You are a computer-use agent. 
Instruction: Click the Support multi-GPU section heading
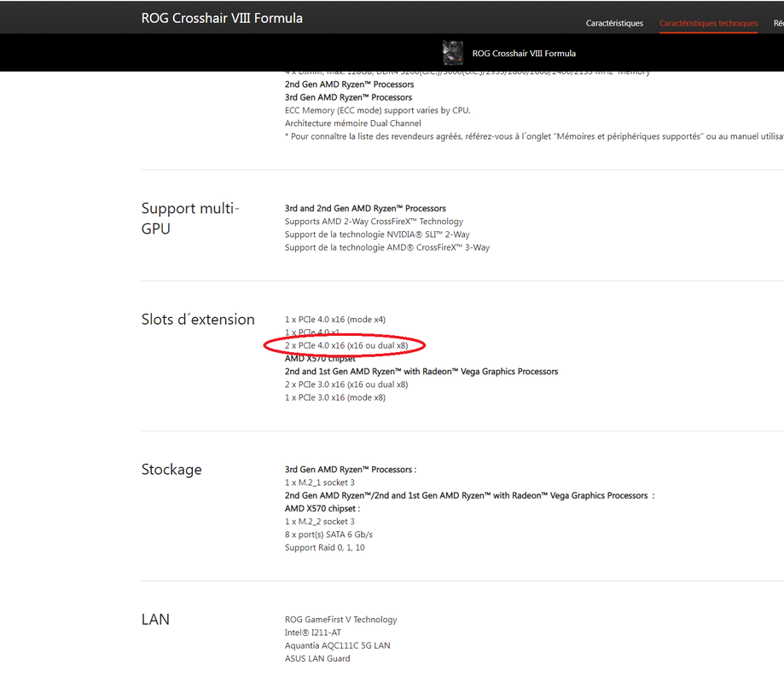(190, 218)
